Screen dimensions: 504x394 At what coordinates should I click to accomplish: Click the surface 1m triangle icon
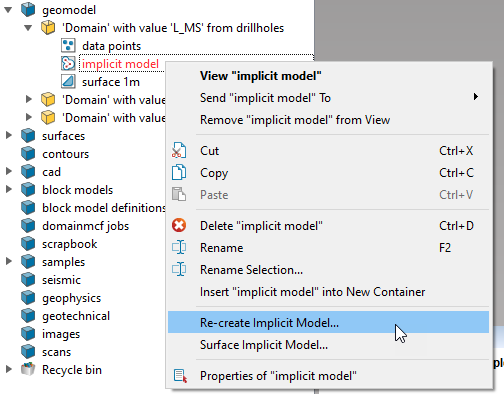coord(68,82)
